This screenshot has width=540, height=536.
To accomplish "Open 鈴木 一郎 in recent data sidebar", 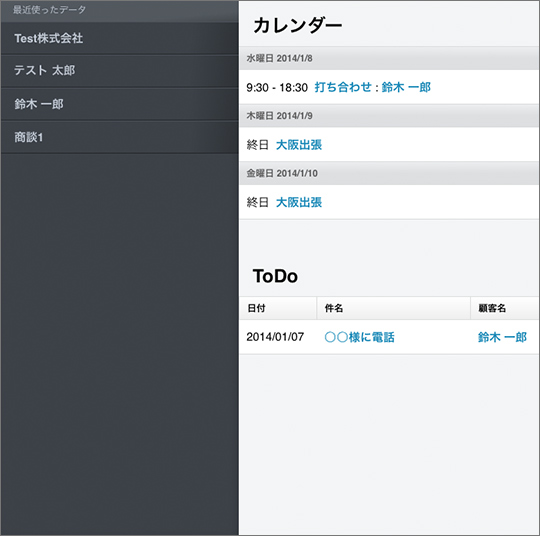I will coord(120,104).
